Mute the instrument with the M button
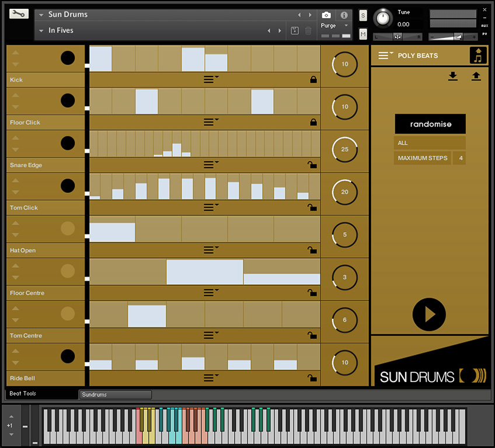The height and width of the screenshot is (448, 495). 363,34
